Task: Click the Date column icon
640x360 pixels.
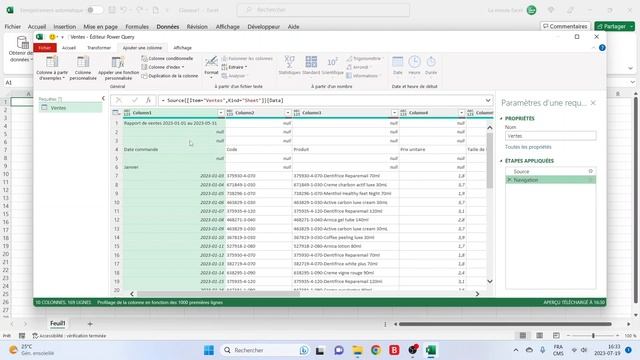Action: [x=398, y=62]
